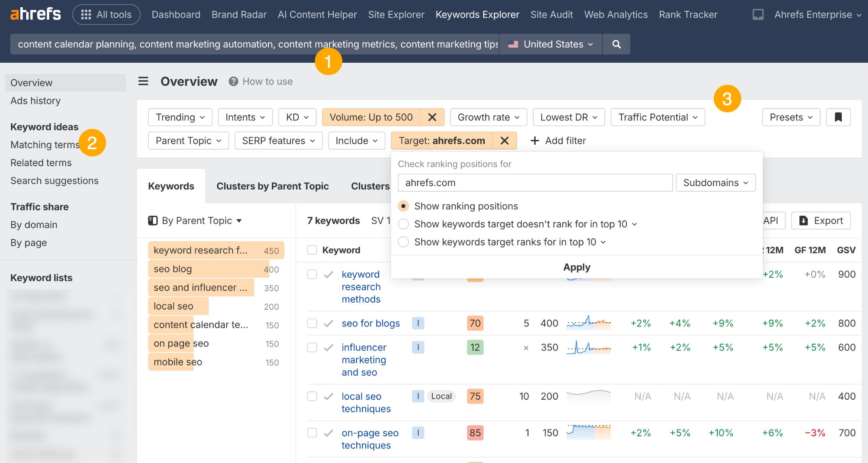Click the Apply button
The height and width of the screenshot is (463, 868).
pyautogui.click(x=576, y=267)
